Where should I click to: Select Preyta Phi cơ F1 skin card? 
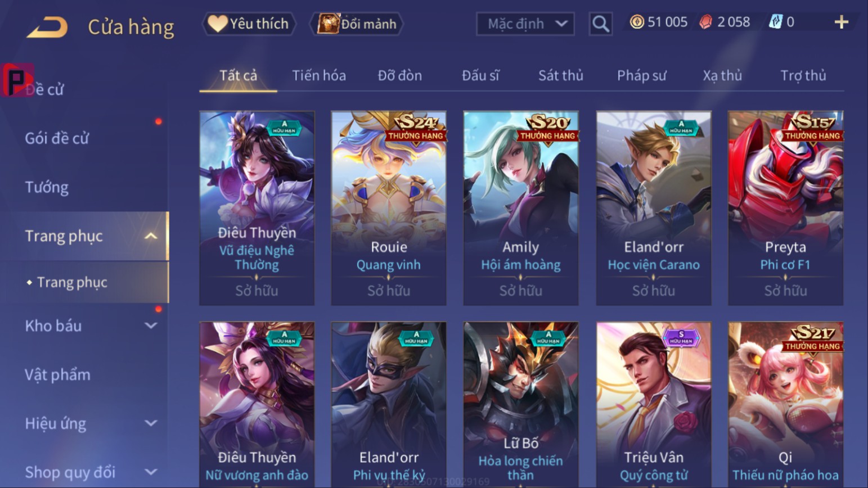785,208
